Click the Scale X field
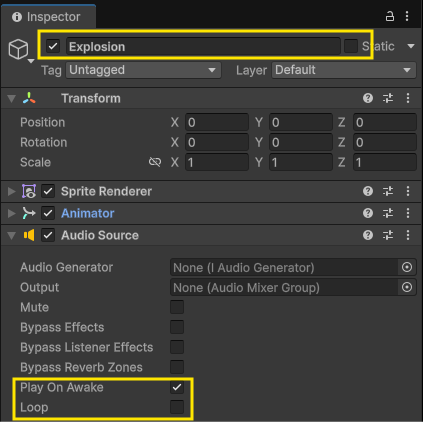 coord(217,162)
